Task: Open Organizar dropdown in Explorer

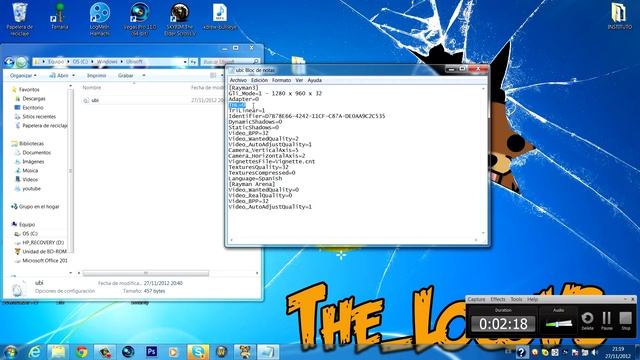Action: click(23, 76)
